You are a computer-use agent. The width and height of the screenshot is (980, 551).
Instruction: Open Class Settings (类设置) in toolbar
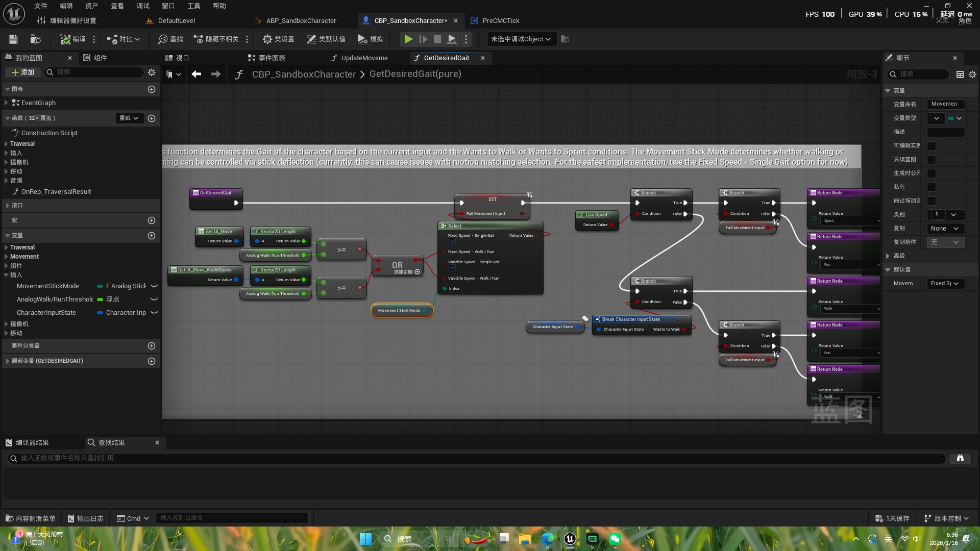coord(278,39)
